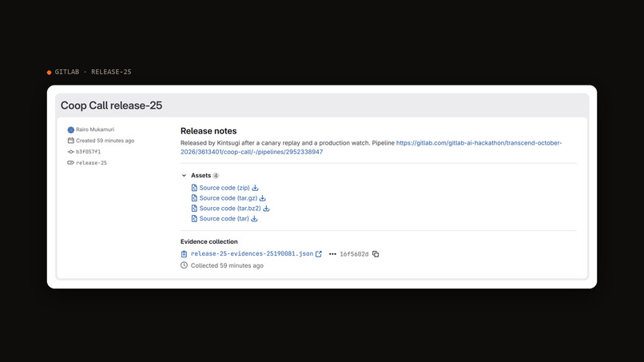Open the Coop Call release-25 title
The width and height of the screenshot is (644, 362).
click(x=111, y=105)
